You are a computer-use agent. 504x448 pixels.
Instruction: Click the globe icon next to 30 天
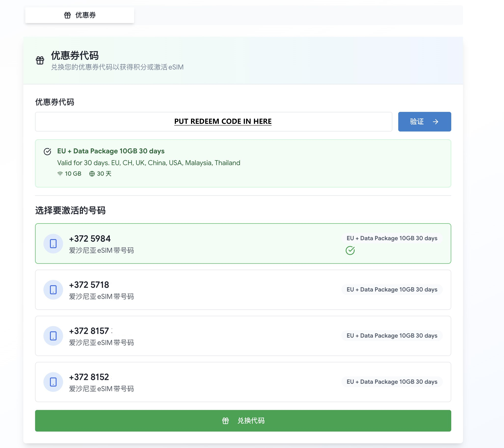[92, 174]
